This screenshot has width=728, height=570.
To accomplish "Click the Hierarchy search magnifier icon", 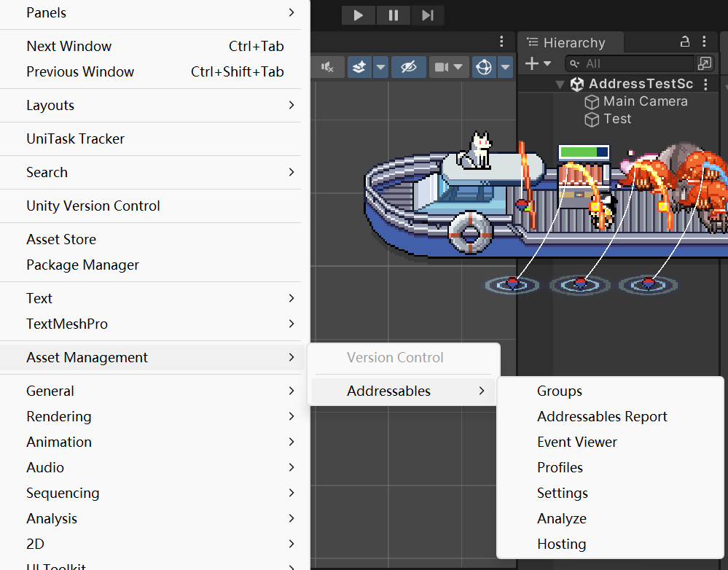I will (x=575, y=63).
